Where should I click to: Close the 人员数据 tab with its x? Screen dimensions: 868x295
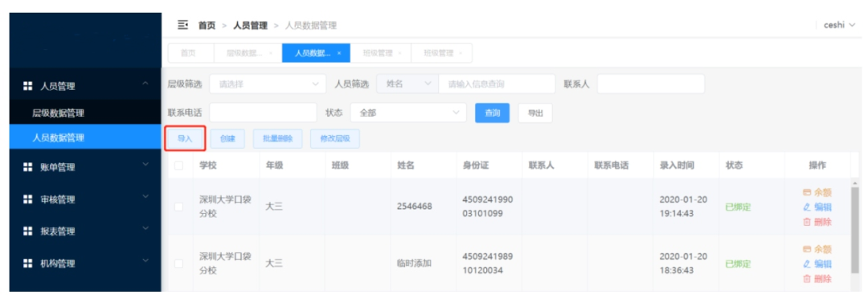coord(339,53)
